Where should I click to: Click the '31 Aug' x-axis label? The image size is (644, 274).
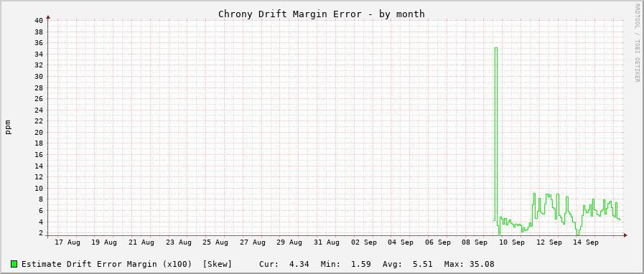[x=327, y=242]
